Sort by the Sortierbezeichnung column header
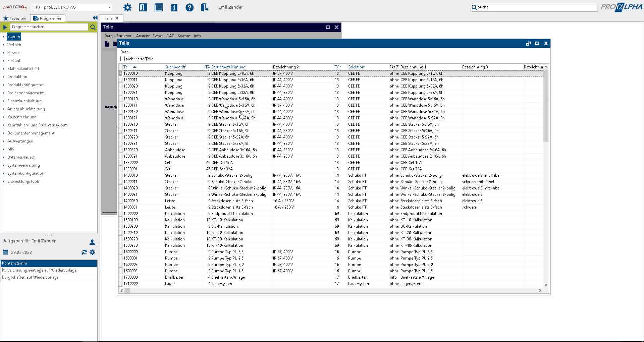 click(x=228, y=67)
